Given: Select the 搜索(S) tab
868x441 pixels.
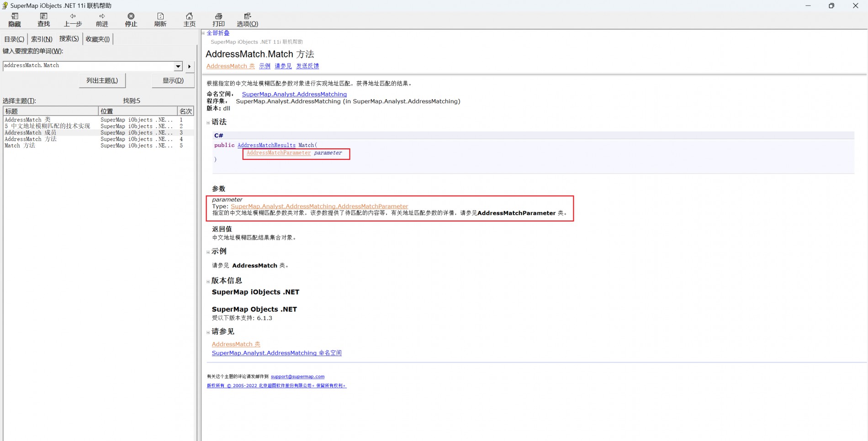Looking at the screenshot, I should point(69,39).
